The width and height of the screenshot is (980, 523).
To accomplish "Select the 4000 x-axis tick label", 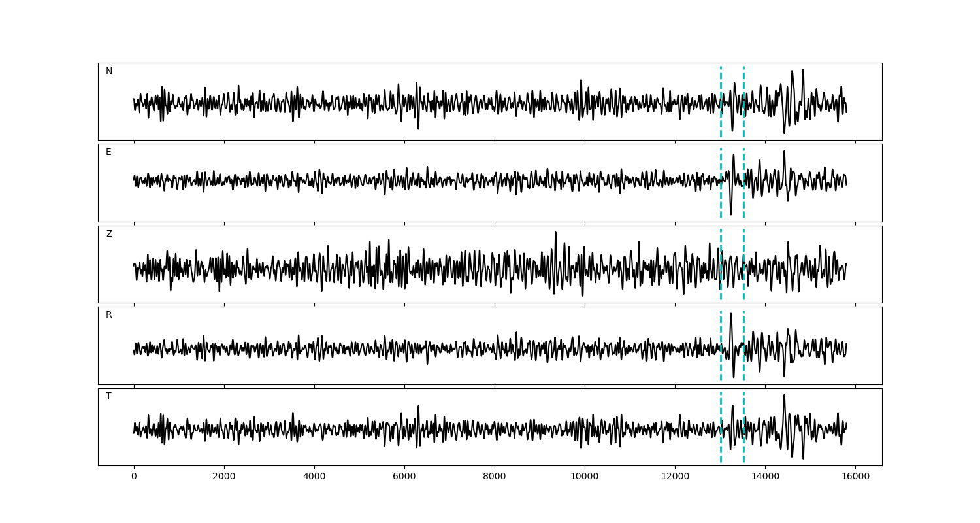I will coord(314,477).
